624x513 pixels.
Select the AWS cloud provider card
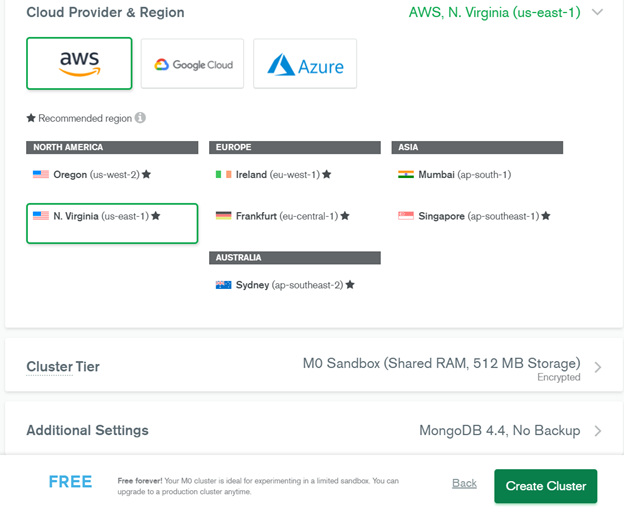tap(79, 64)
